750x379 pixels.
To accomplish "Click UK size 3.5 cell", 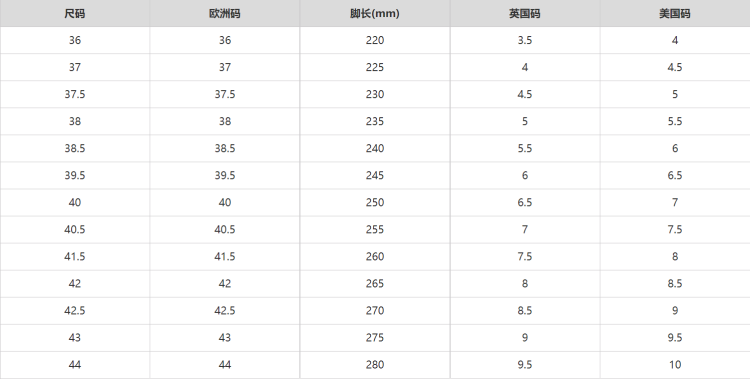I will tap(525, 40).
